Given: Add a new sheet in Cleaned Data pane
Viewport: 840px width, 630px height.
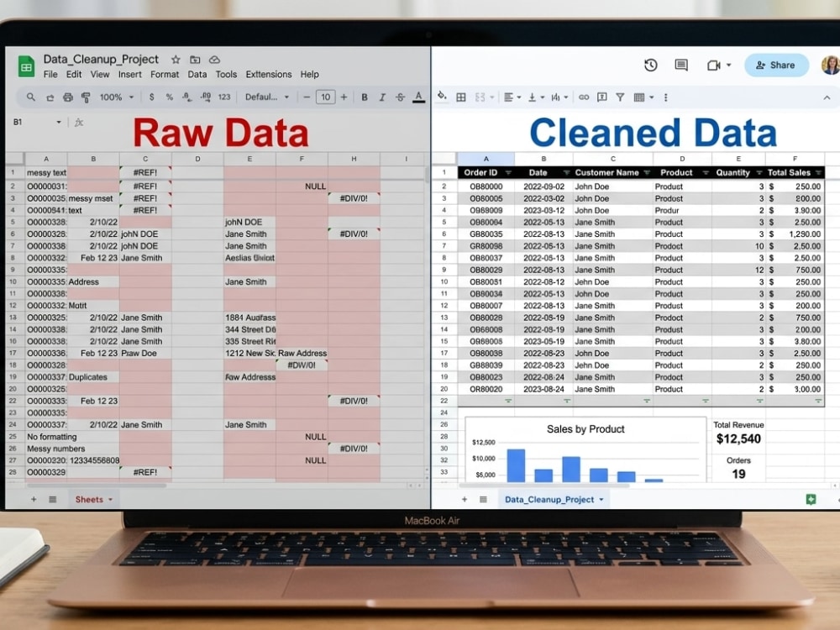Looking at the screenshot, I should (x=464, y=499).
